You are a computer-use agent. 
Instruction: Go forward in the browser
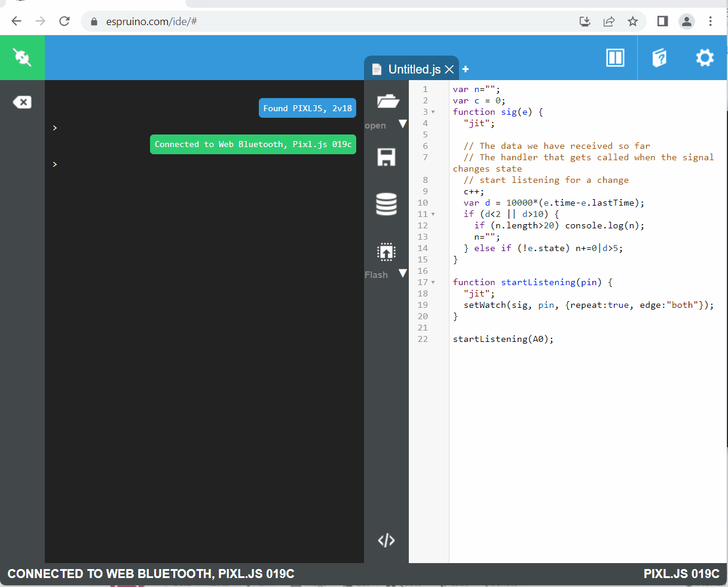pyautogui.click(x=40, y=22)
